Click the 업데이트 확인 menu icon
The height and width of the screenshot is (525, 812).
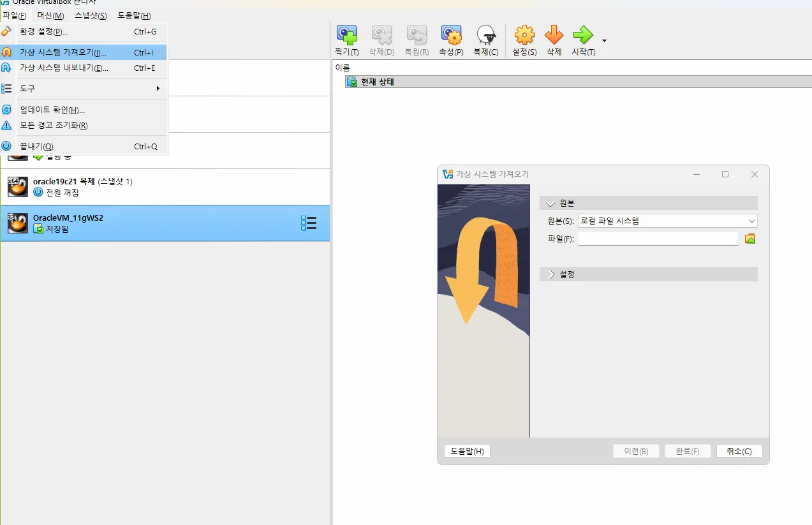point(6,110)
